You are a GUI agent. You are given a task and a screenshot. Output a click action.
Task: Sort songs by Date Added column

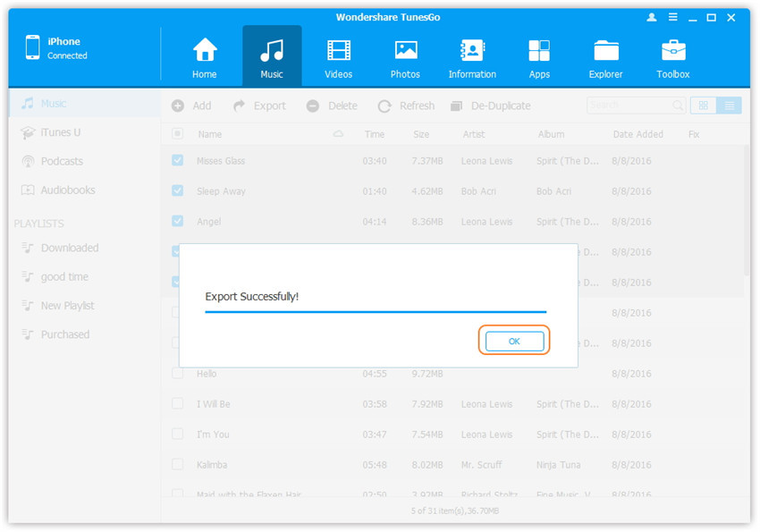point(638,134)
